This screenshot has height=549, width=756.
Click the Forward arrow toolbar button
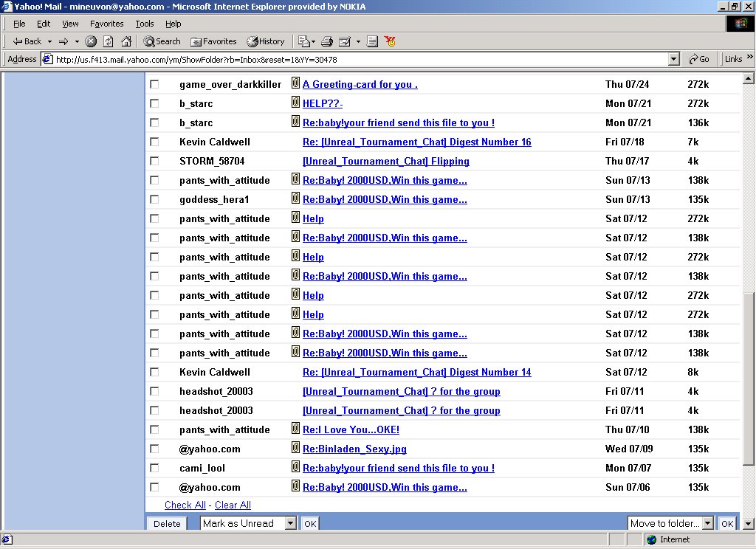coord(63,41)
